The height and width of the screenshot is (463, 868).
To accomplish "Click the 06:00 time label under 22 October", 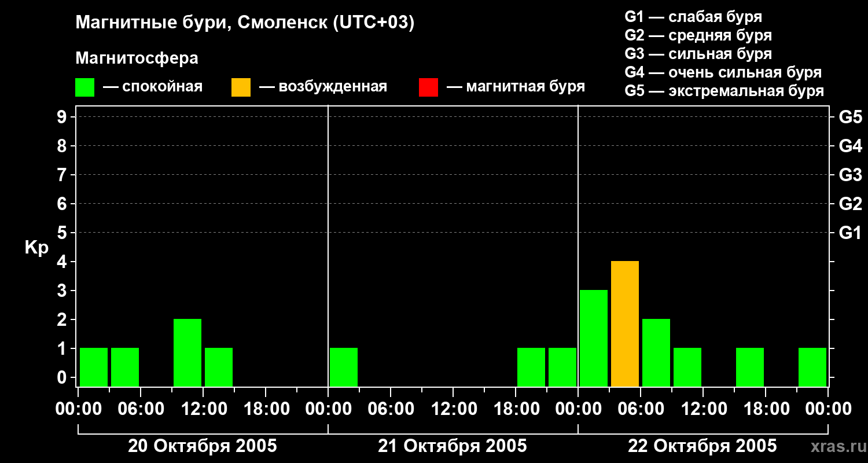I will 641,409.
